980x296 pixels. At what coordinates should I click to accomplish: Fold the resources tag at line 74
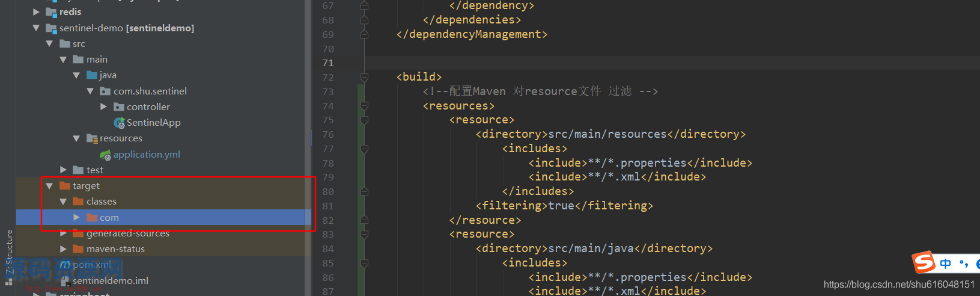364,106
